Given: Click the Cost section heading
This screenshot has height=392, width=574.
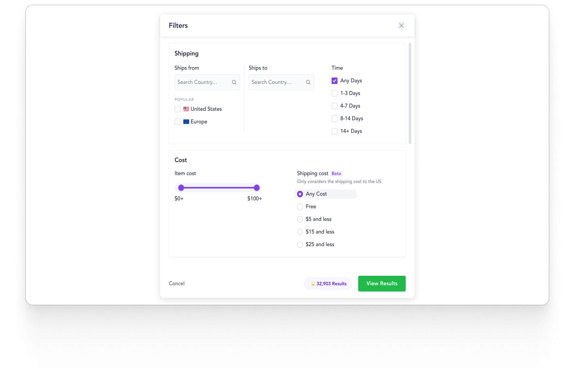Looking at the screenshot, I should (x=181, y=160).
